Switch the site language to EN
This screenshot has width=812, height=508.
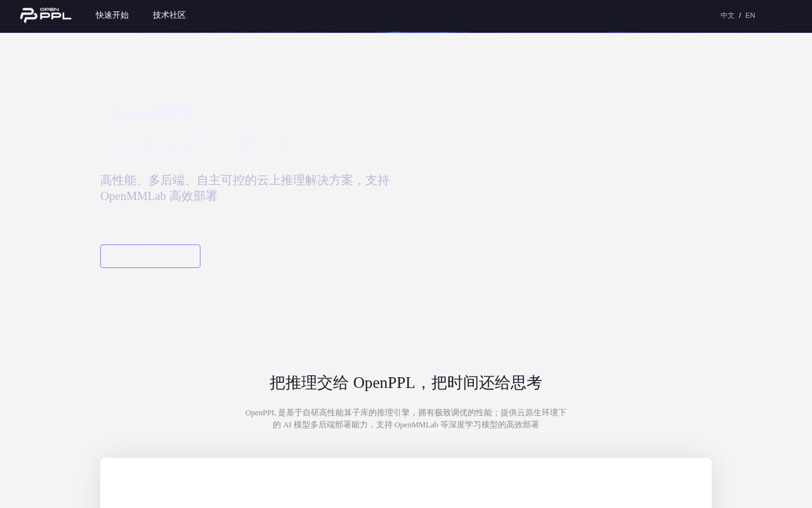[x=750, y=15]
